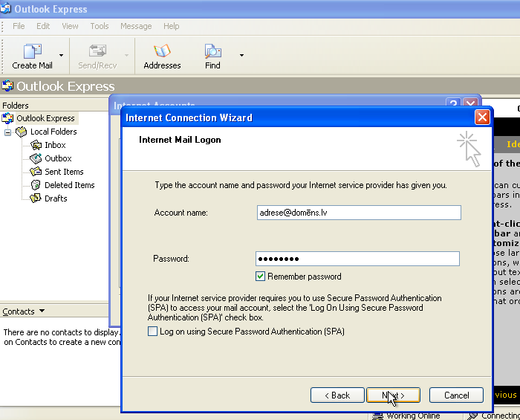The width and height of the screenshot is (520, 420).
Task: Open the Help menu
Action: point(171,26)
